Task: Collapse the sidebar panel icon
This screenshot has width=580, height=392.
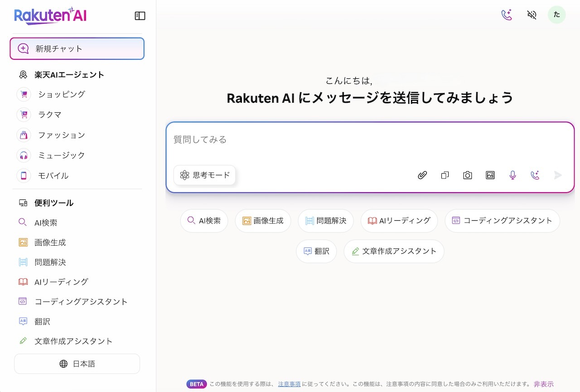Action: 140,16
